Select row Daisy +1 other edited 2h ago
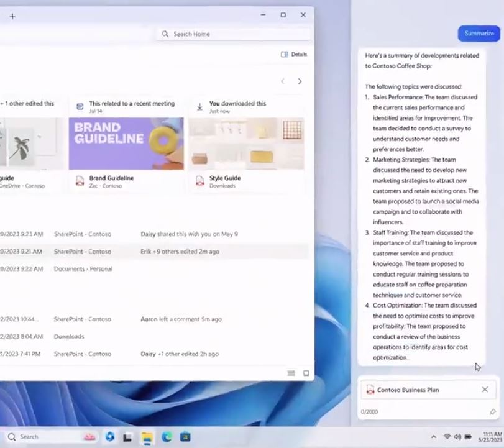504x448 pixels. (154, 354)
